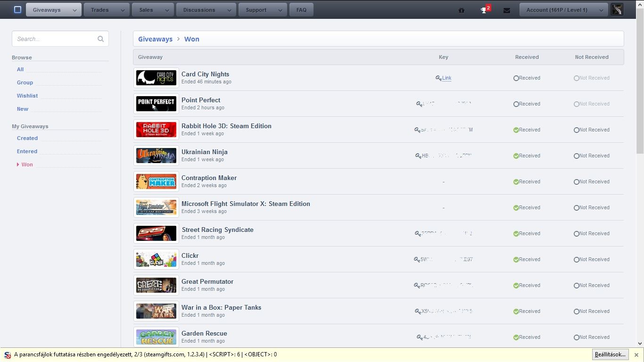Expand the Trades dropdown arrow
Image resolution: width=644 pixels, height=362 pixels.
tap(123, 10)
